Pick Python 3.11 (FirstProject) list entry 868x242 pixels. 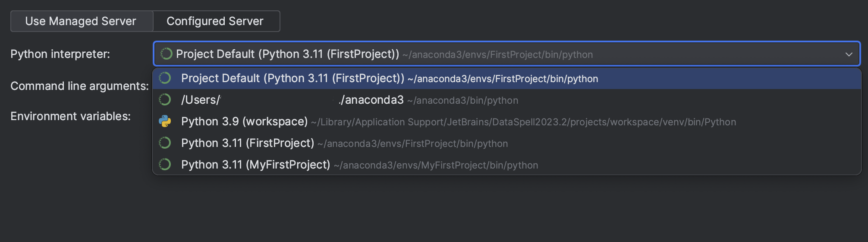tap(247, 143)
